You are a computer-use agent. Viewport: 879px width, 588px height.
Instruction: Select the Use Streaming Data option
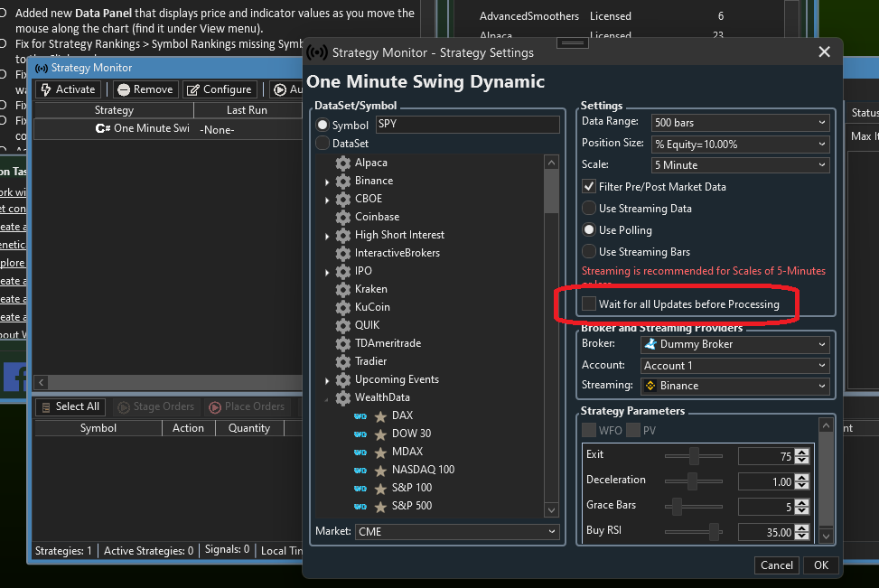[x=589, y=209]
